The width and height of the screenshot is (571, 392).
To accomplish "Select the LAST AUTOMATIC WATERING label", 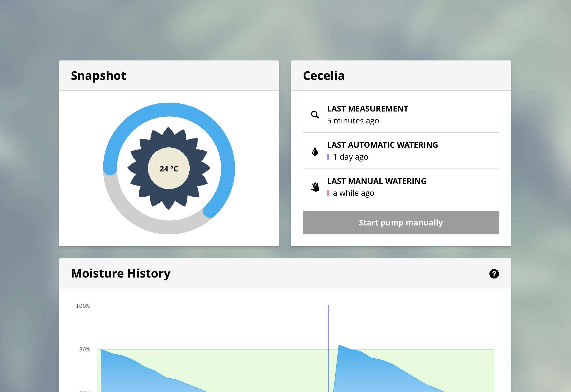I will pyautogui.click(x=382, y=145).
